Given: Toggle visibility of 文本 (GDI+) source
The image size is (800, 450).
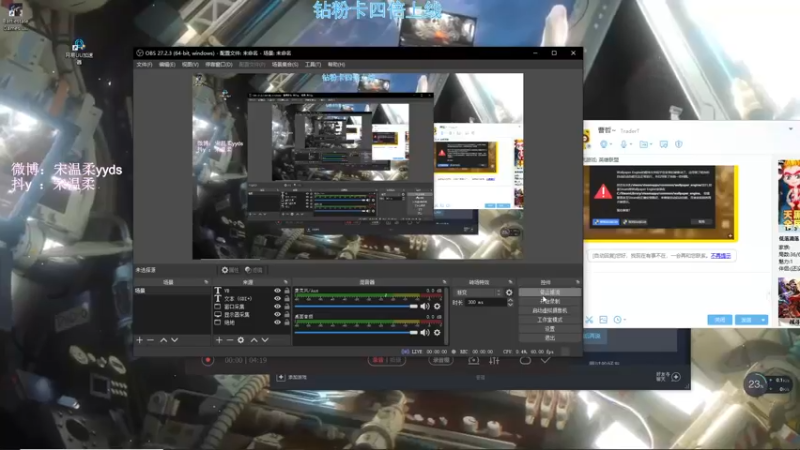Looking at the screenshot, I should click(278, 298).
